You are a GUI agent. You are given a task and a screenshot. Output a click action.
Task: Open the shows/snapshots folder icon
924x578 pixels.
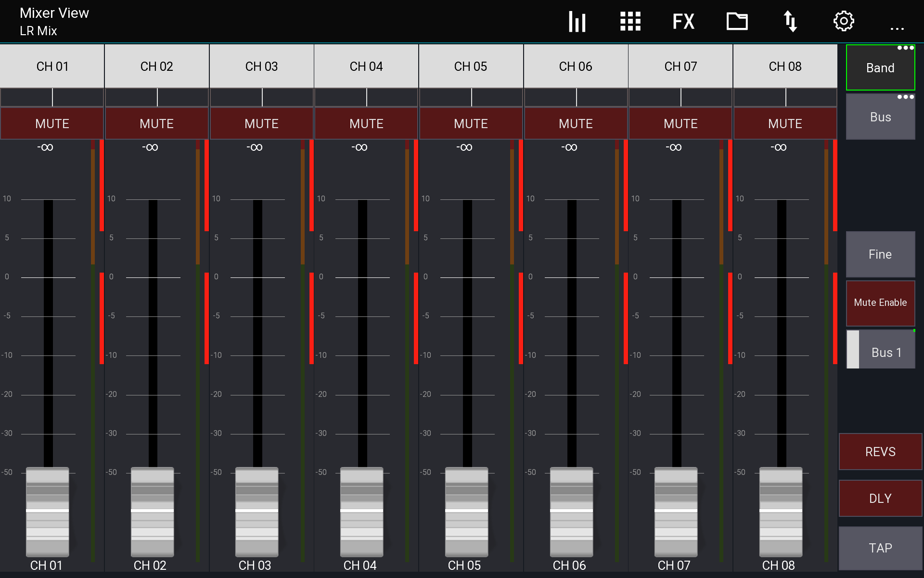coord(737,21)
